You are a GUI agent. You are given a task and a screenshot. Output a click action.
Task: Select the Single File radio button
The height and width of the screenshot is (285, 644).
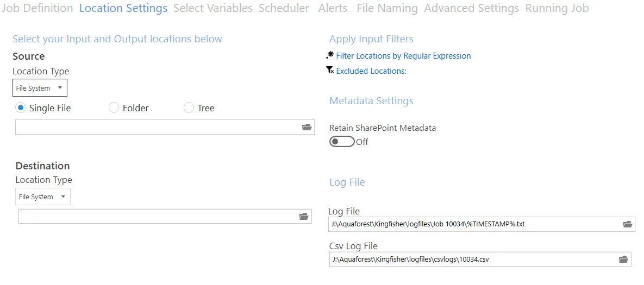[x=21, y=108]
